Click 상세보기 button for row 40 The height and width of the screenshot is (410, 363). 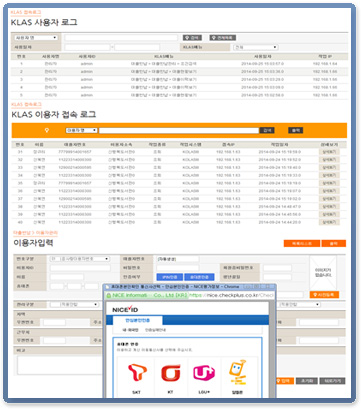tap(329, 222)
